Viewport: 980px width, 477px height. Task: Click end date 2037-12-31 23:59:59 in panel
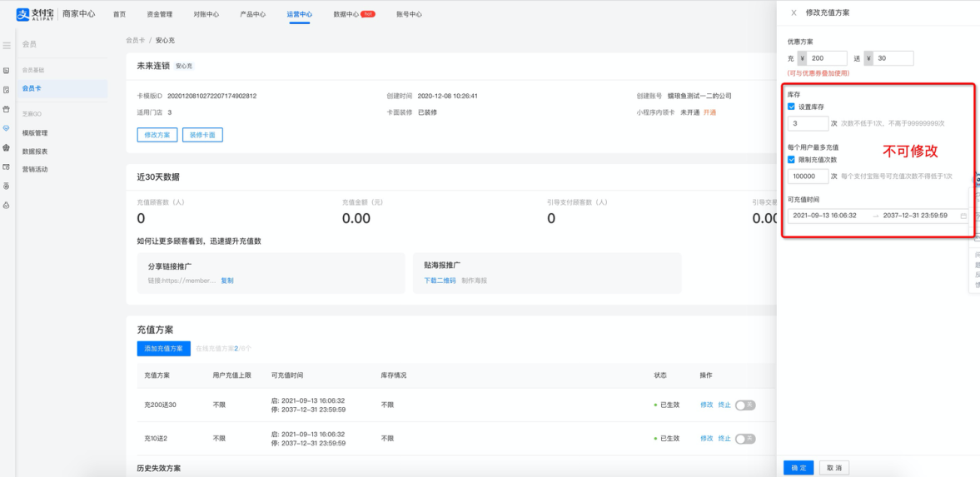click(x=915, y=216)
